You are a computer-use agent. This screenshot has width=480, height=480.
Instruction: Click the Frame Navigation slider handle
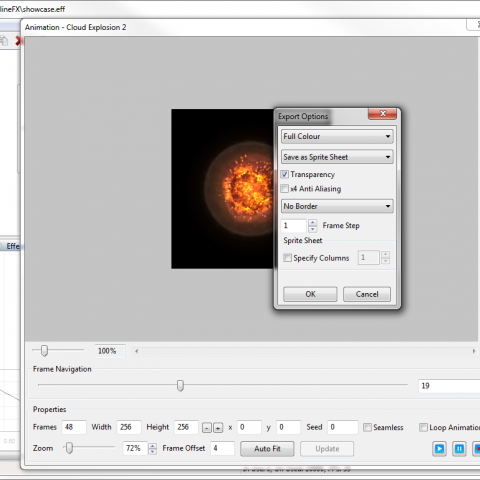coord(180,385)
